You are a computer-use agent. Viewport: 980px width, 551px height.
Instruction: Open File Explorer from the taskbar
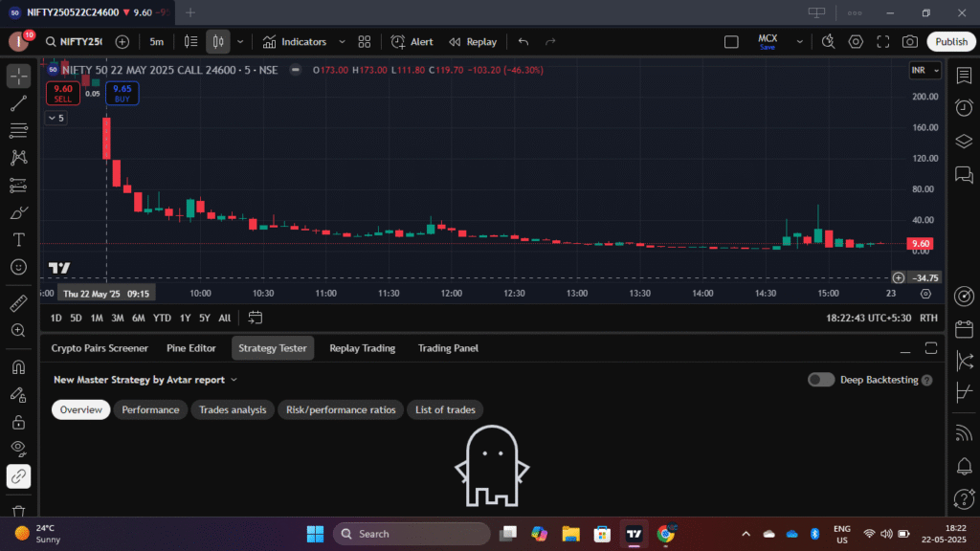(x=570, y=534)
